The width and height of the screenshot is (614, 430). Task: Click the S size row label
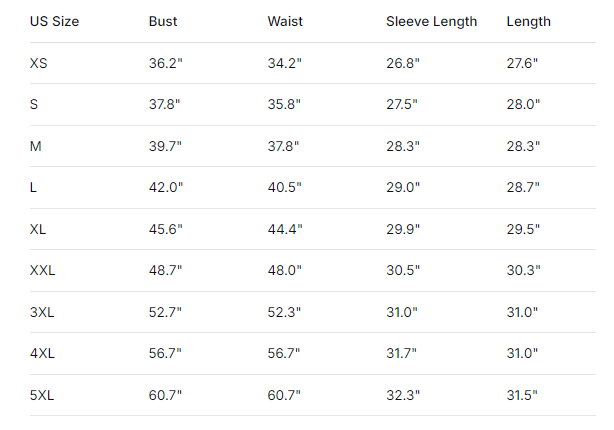pos(34,104)
